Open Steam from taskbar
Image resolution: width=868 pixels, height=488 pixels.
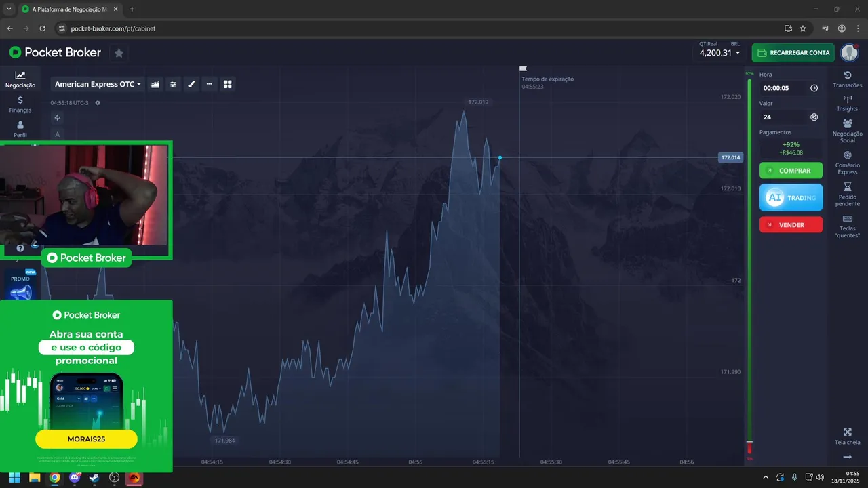point(94,477)
